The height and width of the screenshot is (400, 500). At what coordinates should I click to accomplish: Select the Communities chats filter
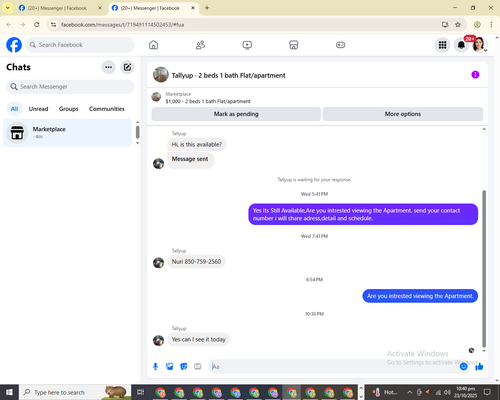pos(107,109)
